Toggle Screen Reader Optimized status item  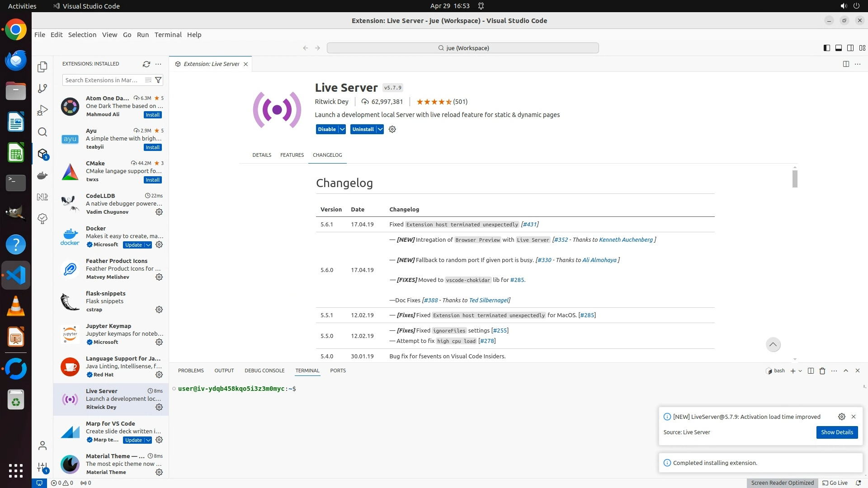pyautogui.click(x=782, y=483)
